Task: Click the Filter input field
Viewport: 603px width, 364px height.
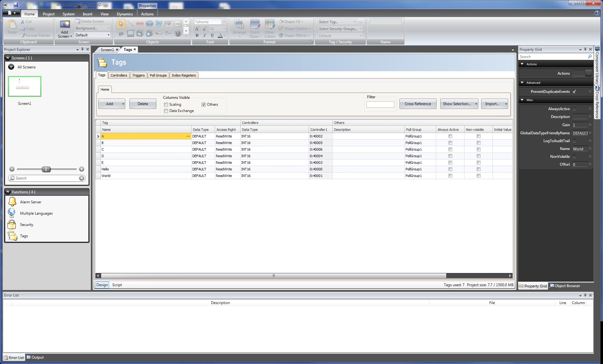Action: [380, 104]
